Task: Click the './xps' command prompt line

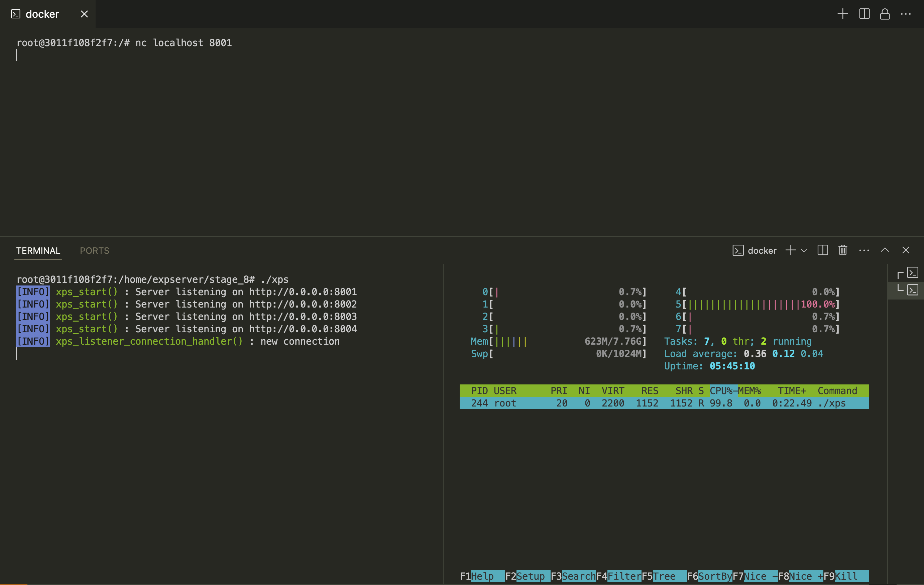Action: 152,279
